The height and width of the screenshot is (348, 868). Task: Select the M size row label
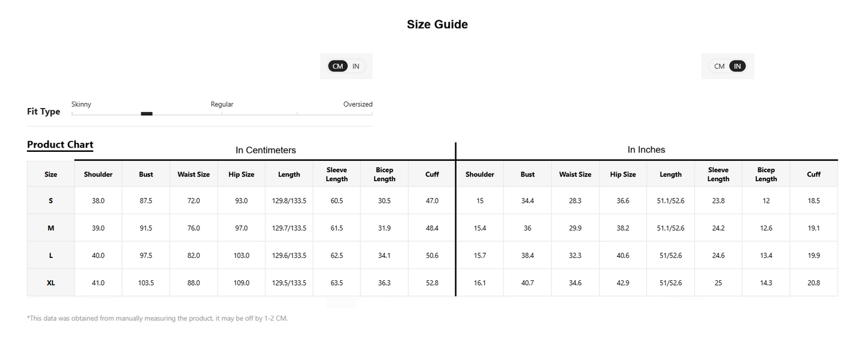pos(51,228)
